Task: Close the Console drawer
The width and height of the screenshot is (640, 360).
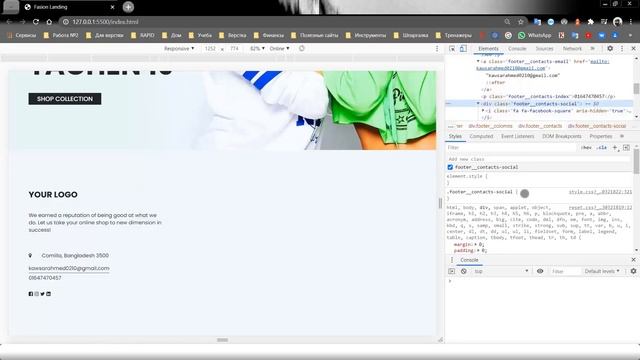Action: pyautogui.click(x=633, y=260)
